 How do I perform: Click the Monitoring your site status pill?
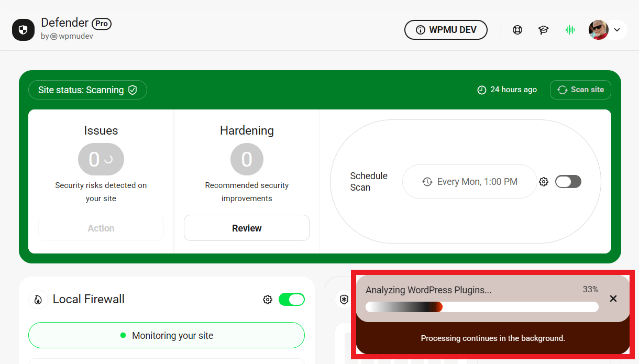(167, 335)
